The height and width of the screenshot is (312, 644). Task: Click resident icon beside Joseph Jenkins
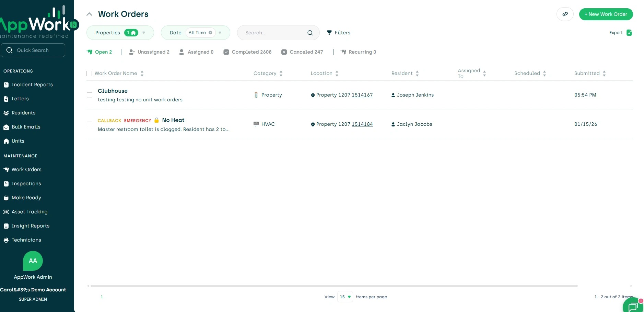point(393,95)
